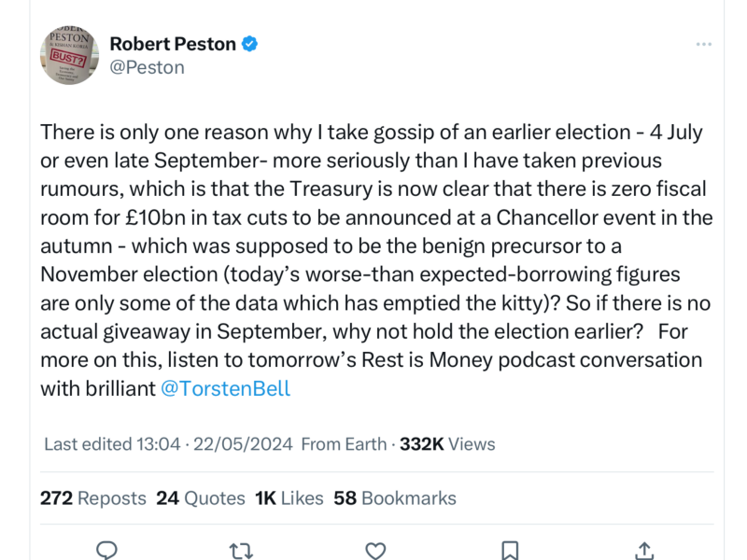747x560 pixels.
Task: Reply to Robert Peston's tweet
Action: click(x=106, y=550)
